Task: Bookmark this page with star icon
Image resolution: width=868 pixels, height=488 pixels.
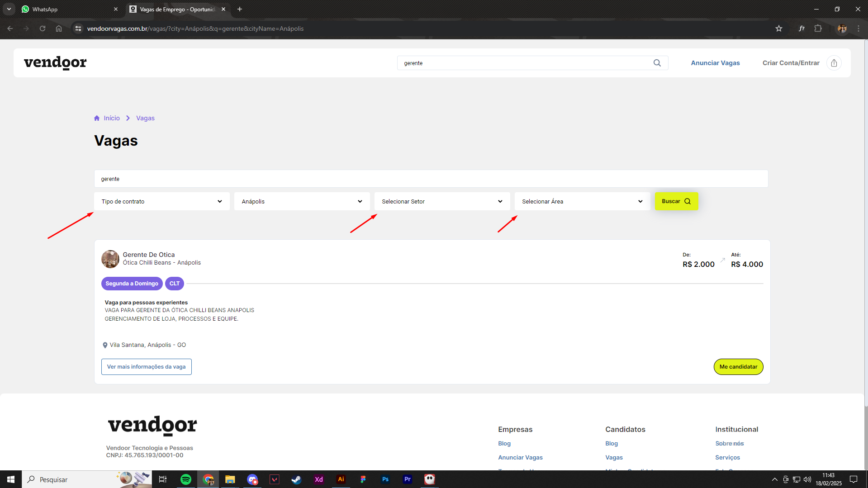Action: (x=778, y=28)
